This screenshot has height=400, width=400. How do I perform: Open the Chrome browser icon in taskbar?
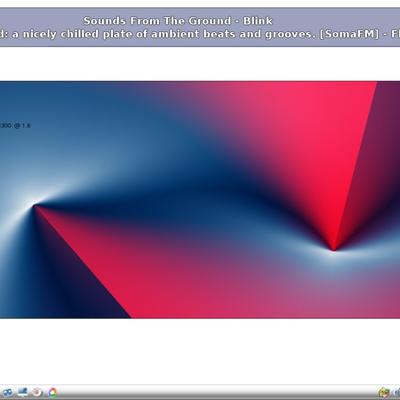[x=52, y=392]
